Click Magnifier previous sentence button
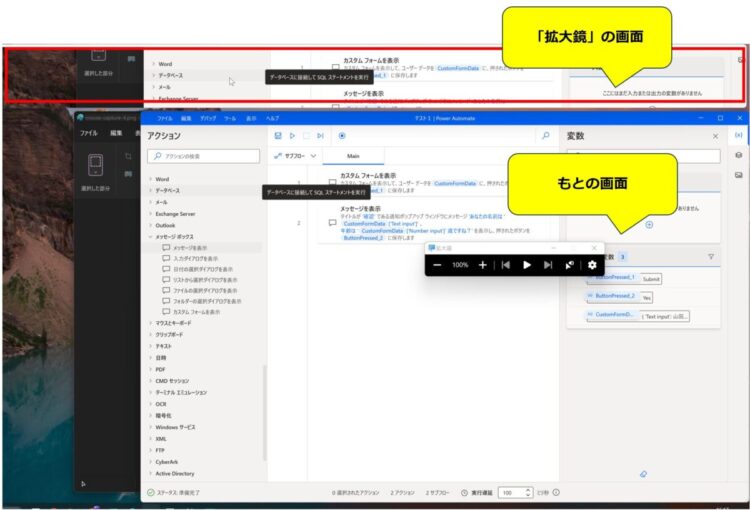This screenshot has width=750, height=510. tap(506, 265)
